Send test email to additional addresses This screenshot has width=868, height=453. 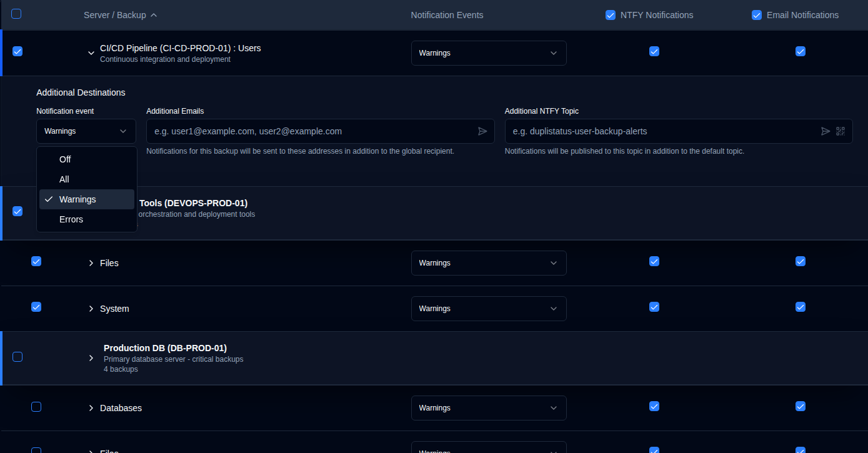pos(482,131)
